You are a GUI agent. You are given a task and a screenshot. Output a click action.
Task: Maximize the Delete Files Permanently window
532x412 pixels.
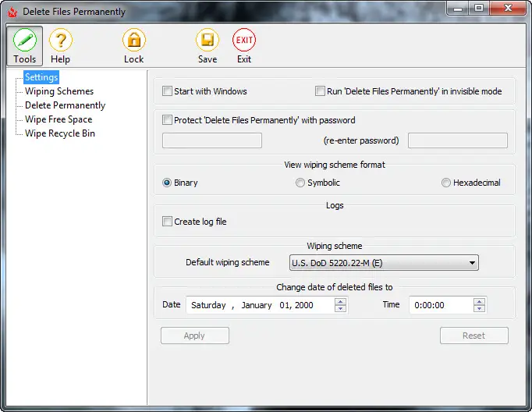479,8
